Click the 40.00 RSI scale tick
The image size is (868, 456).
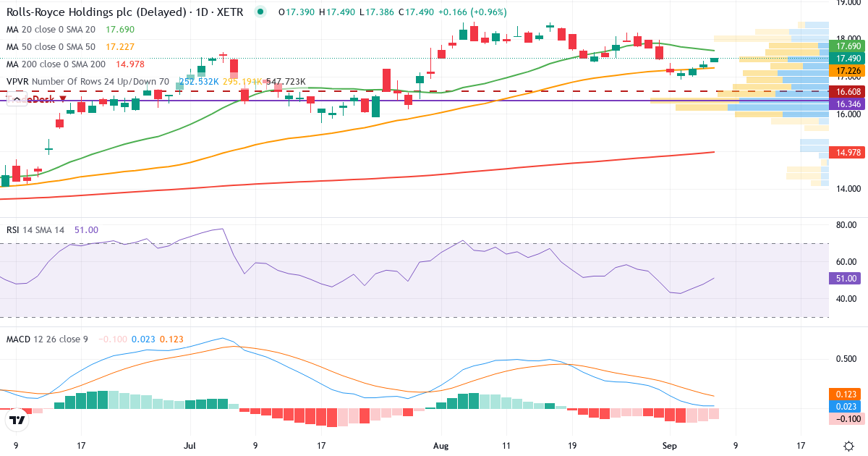point(846,299)
